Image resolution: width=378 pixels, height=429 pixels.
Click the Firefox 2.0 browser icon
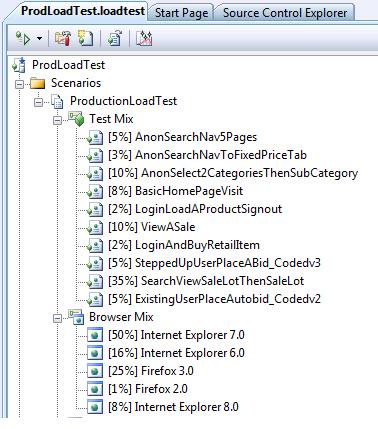(x=95, y=389)
